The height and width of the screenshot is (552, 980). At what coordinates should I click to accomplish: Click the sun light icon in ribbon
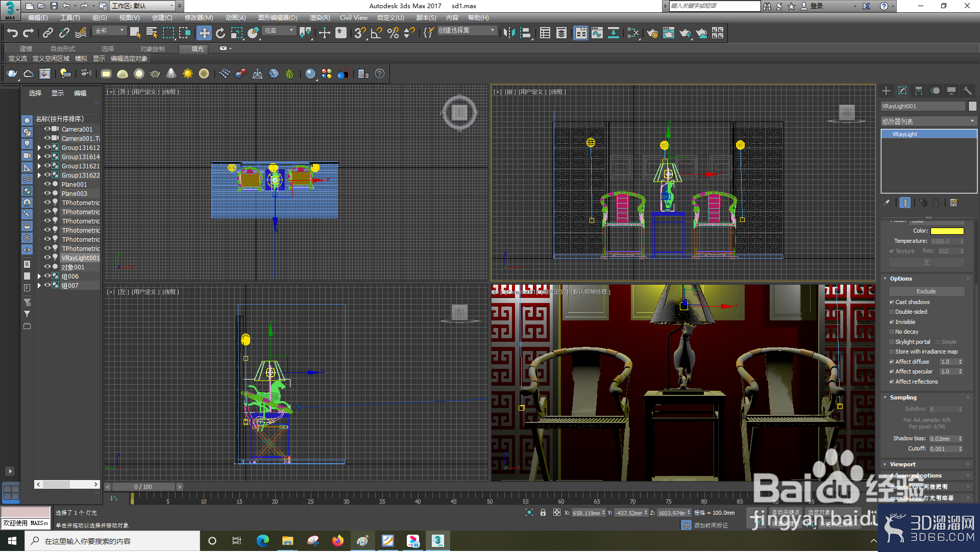188,74
